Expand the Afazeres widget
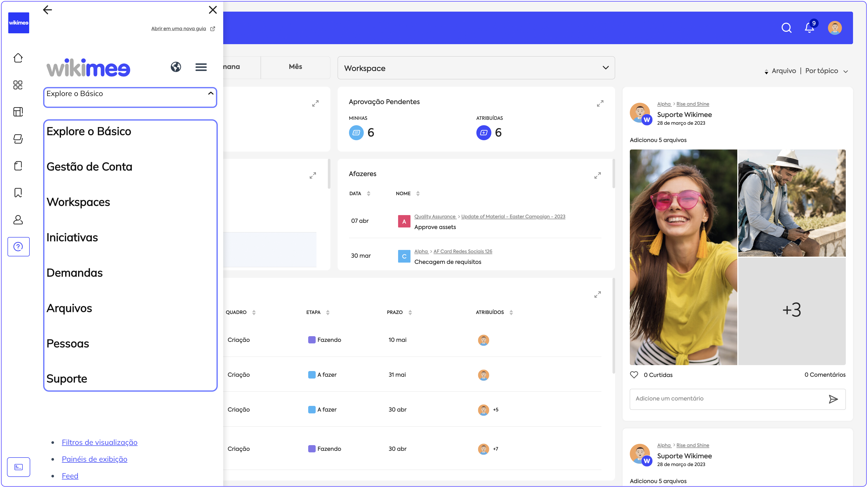868x488 pixels. click(598, 176)
